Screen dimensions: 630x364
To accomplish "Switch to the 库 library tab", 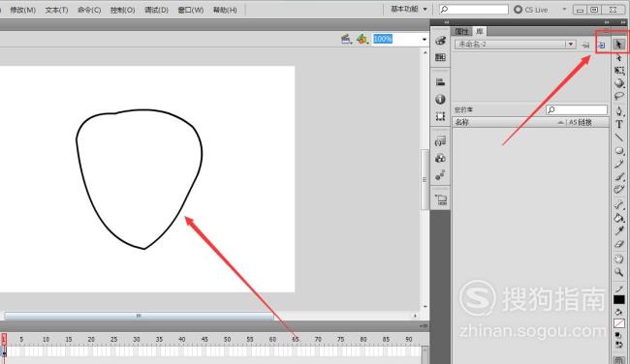I will [480, 31].
